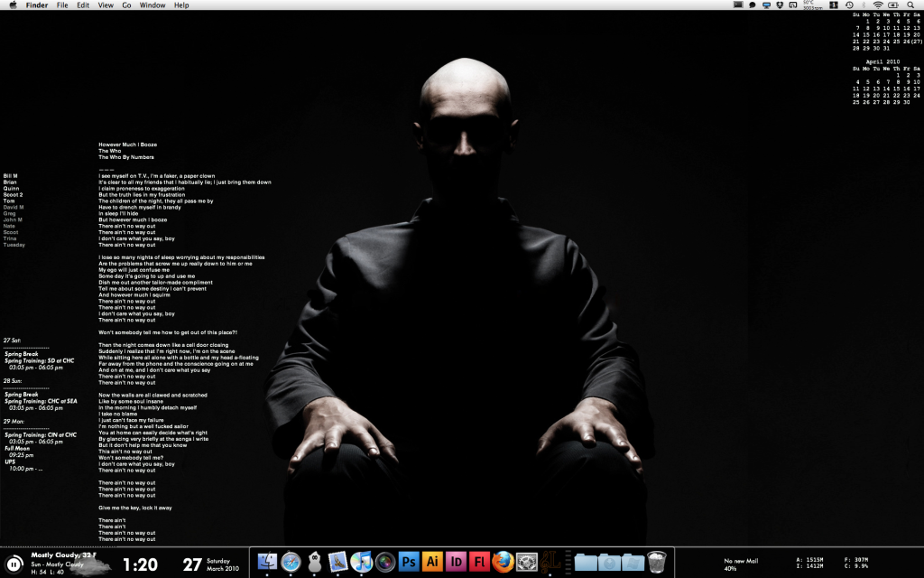Open the camera lens app in Dock

(385, 562)
